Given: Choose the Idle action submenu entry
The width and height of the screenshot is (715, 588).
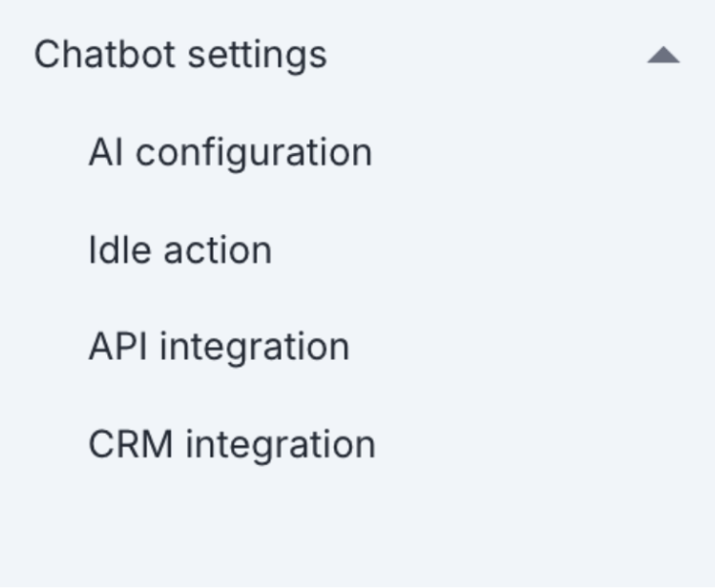Looking at the screenshot, I should [179, 251].
